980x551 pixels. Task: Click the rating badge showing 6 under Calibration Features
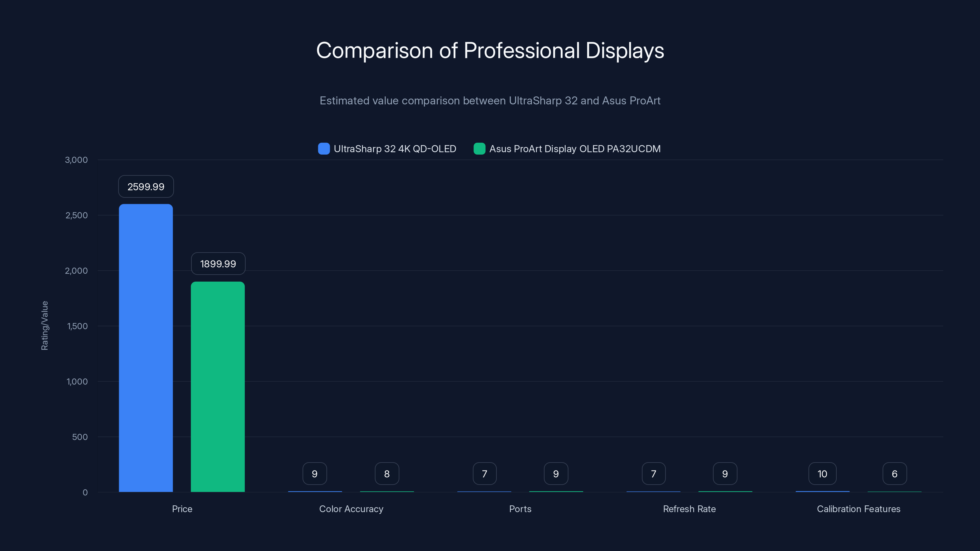tap(894, 474)
